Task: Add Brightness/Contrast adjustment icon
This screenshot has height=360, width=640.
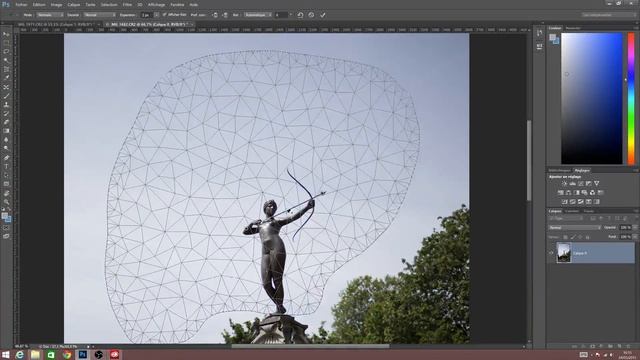Action: pos(564,184)
